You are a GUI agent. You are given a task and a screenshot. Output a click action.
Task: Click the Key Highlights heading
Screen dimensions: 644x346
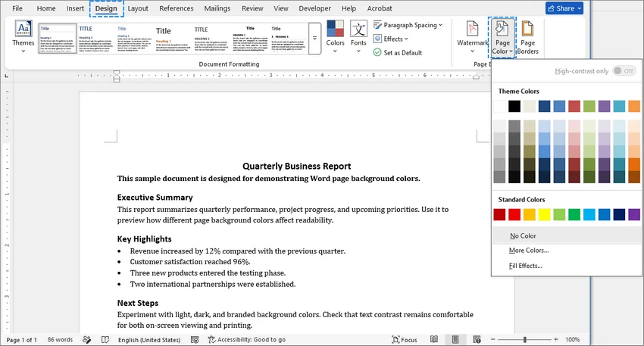[144, 239]
